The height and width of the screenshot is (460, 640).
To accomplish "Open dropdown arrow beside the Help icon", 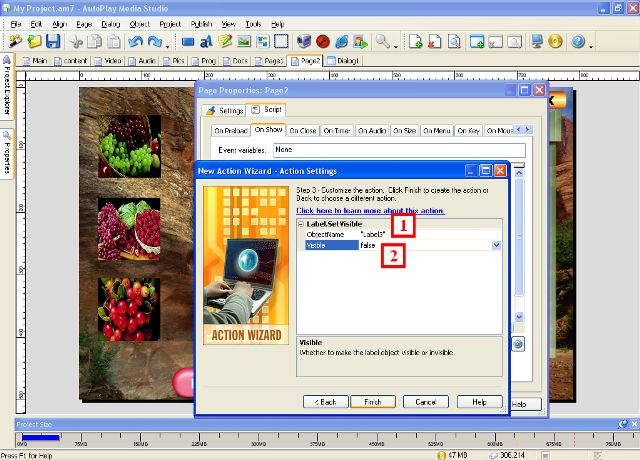I will [x=591, y=43].
